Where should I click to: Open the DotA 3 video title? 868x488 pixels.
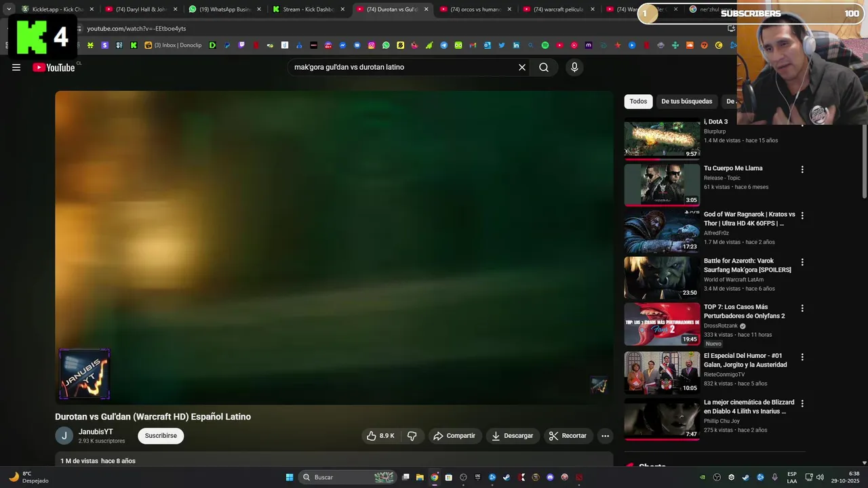(x=715, y=122)
